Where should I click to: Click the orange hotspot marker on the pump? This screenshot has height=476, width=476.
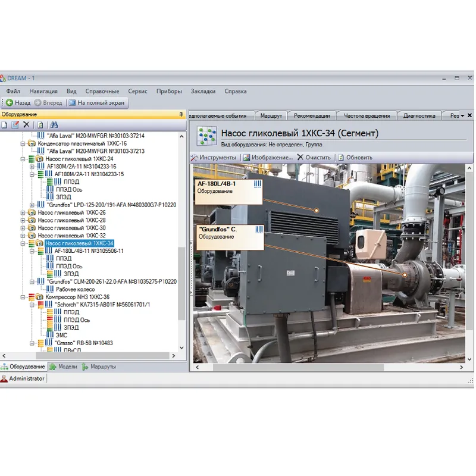405,275
